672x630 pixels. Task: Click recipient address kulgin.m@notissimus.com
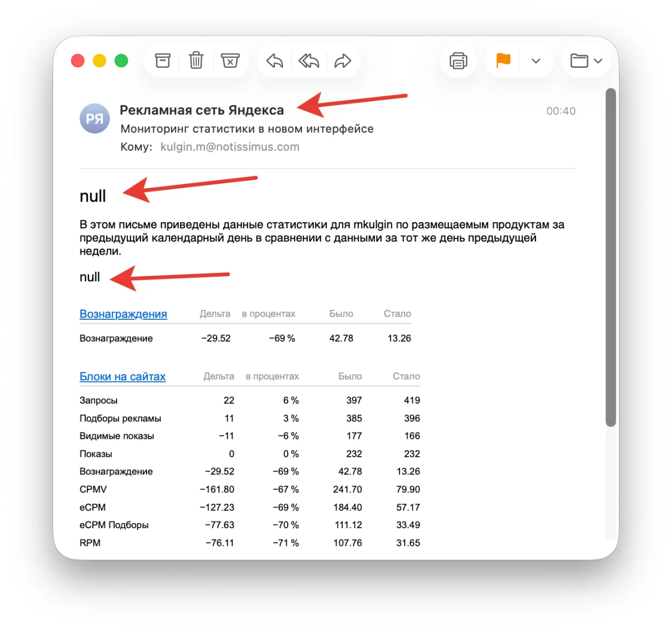coord(230,147)
